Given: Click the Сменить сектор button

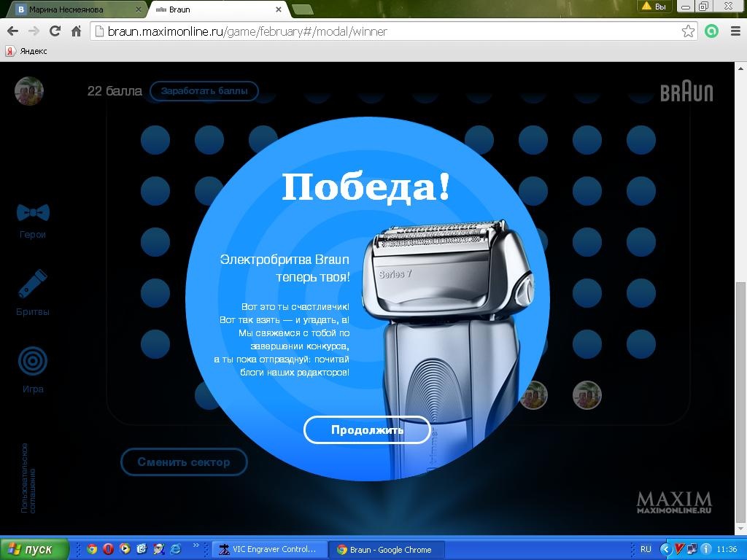Looking at the screenshot, I should click(x=184, y=462).
